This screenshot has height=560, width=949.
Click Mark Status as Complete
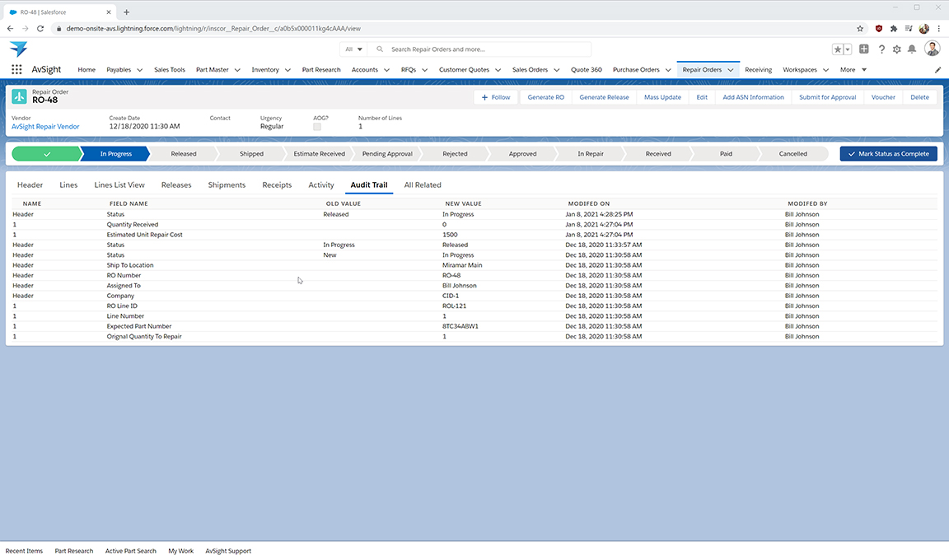click(889, 154)
